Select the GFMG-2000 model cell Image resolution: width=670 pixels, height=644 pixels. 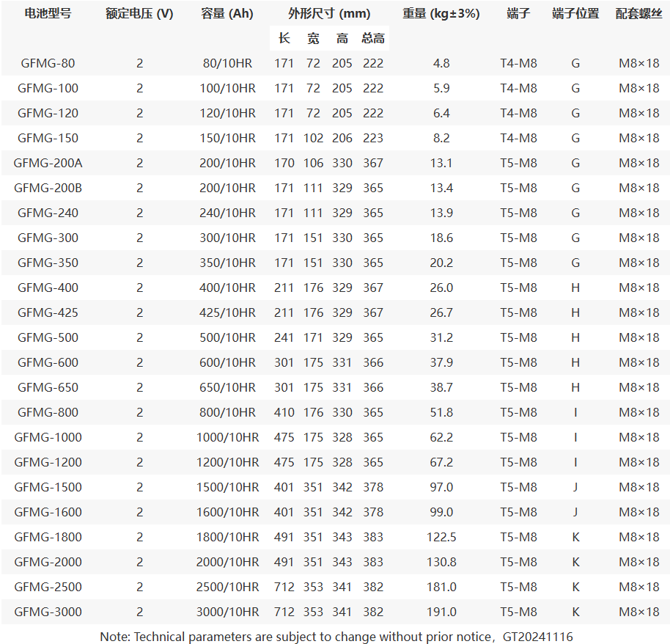pyautogui.click(x=48, y=562)
